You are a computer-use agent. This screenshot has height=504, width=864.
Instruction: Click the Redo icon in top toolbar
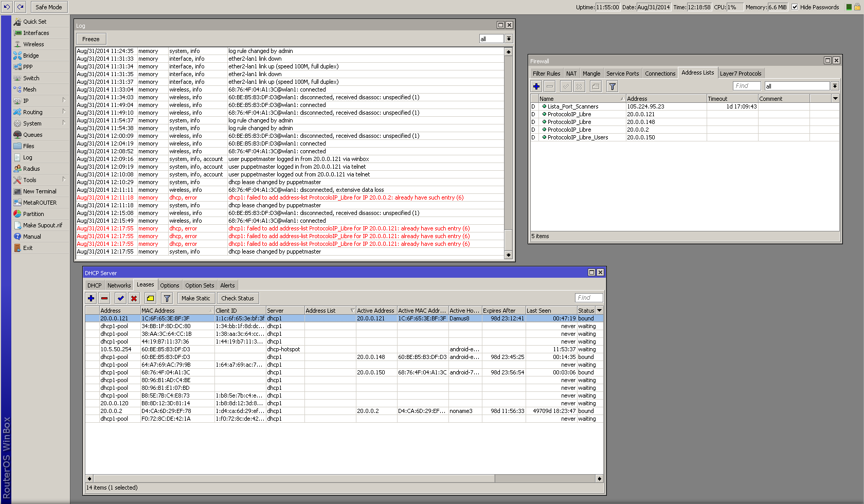click(20, 7)
